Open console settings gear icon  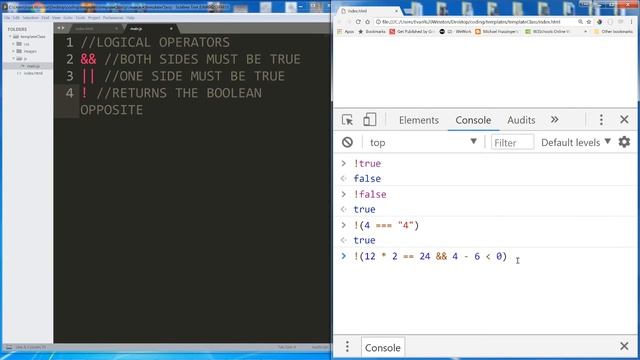coord(624,142)
